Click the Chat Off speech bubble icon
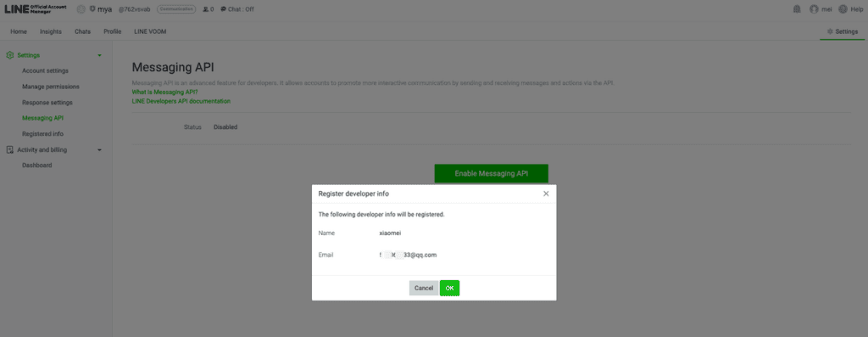 [223, 9]
